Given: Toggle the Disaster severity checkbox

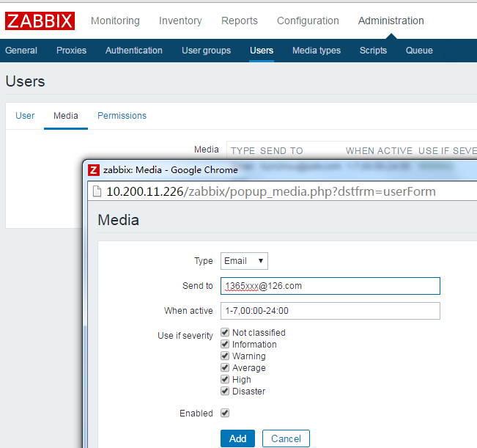Looking at the screenshot, I should coord(225,391).
